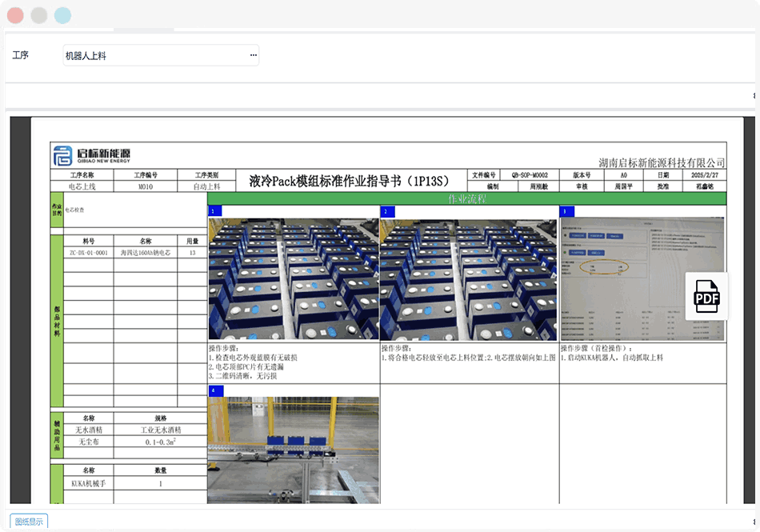Image resolution: width=760 pixels, height=532 pixels.
Task: Click the gray window minimize dot
Action: point(39,15)
